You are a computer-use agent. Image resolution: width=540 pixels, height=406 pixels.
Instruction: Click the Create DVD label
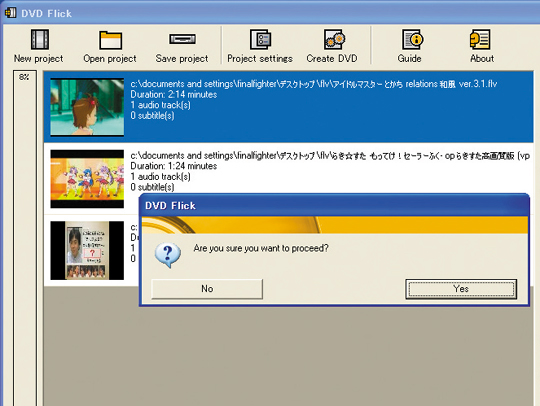tap(332, 59)
